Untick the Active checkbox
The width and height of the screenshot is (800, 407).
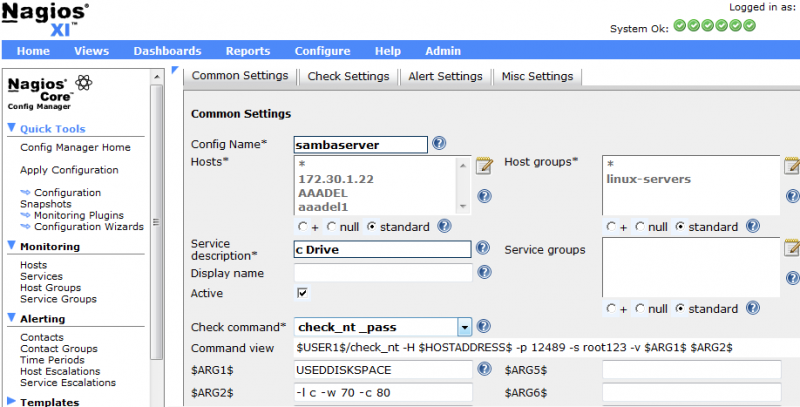[x=303, y=293]
